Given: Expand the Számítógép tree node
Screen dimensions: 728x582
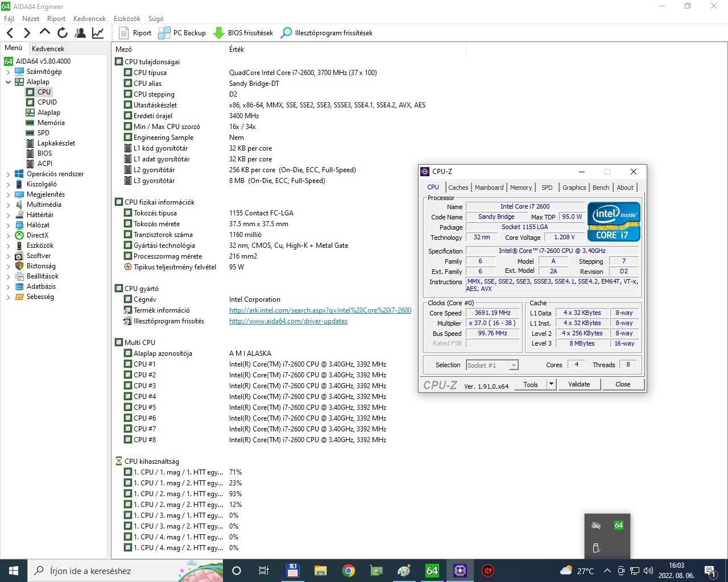Looking at the screenshot, I should pyautogui.click(x=8, y=72).
